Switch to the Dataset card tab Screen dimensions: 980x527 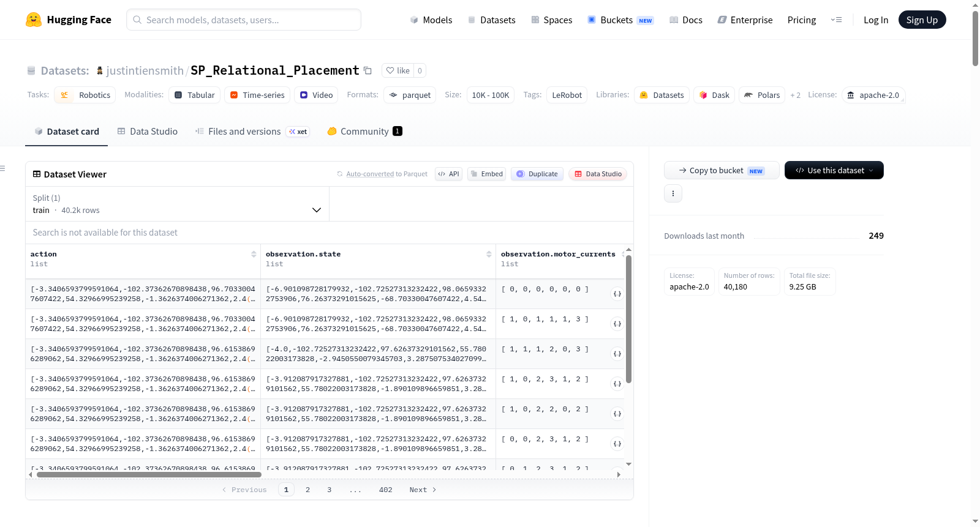tap(66, 132)
